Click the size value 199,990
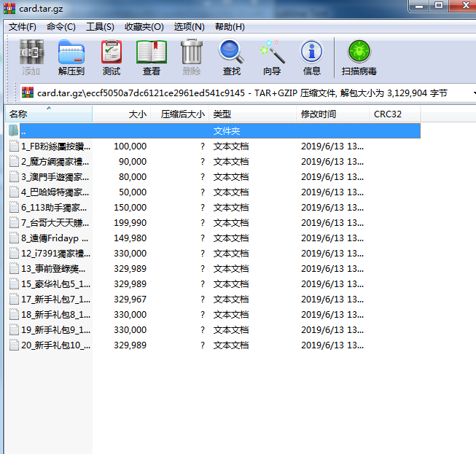476x454 pixels. tap(130, 223)
